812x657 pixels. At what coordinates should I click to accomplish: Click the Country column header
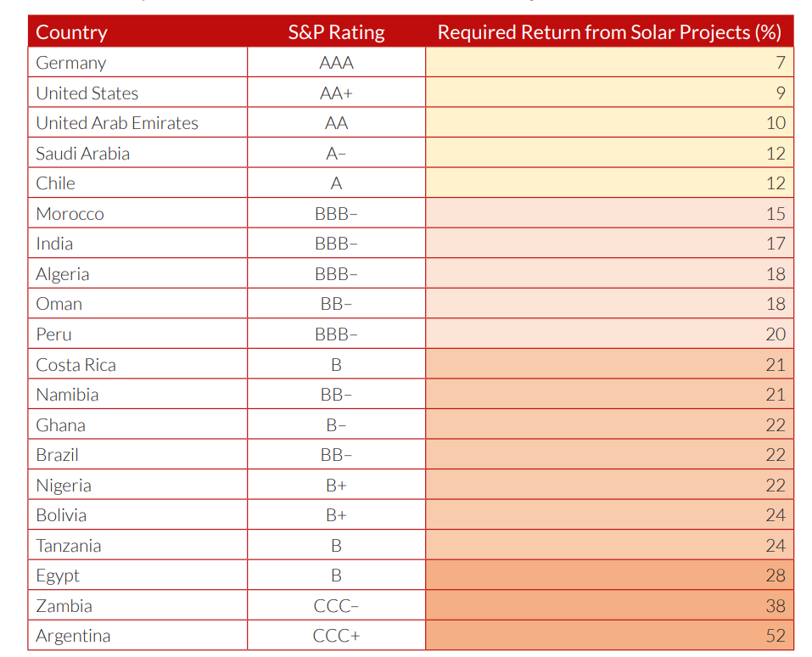point(72,32)
